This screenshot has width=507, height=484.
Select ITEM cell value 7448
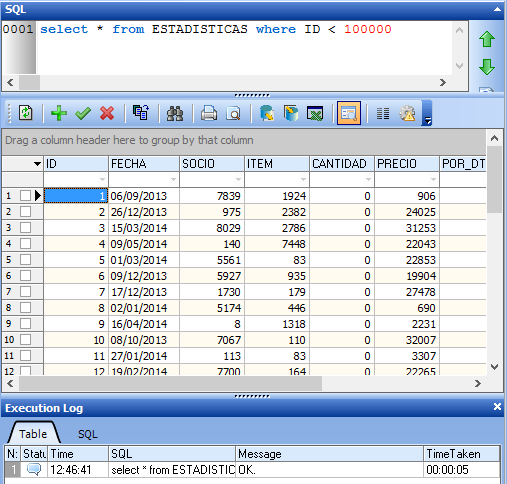pyautogui.click(x=277, y=244)
